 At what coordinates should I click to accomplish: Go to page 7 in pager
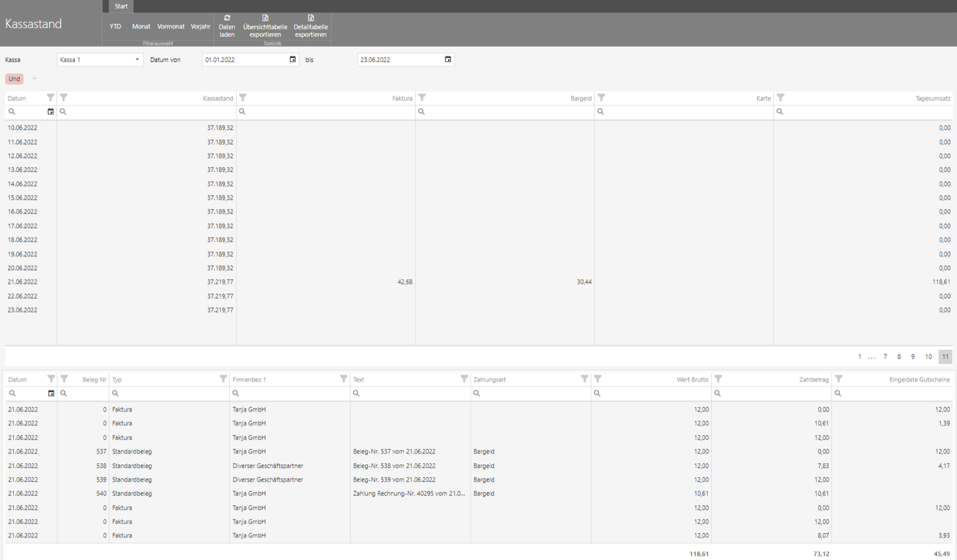click(885, 357)
